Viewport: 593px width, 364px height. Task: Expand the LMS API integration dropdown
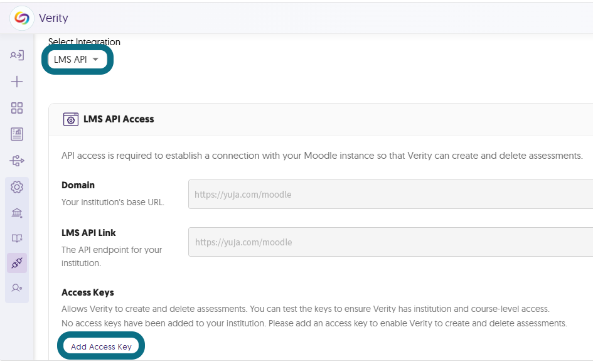(77, 60)
